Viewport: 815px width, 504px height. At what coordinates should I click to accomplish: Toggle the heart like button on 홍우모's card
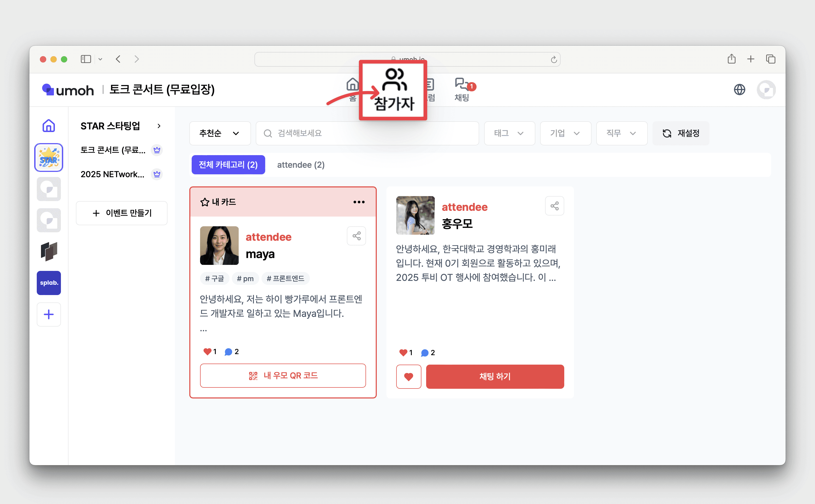point(408,377)
